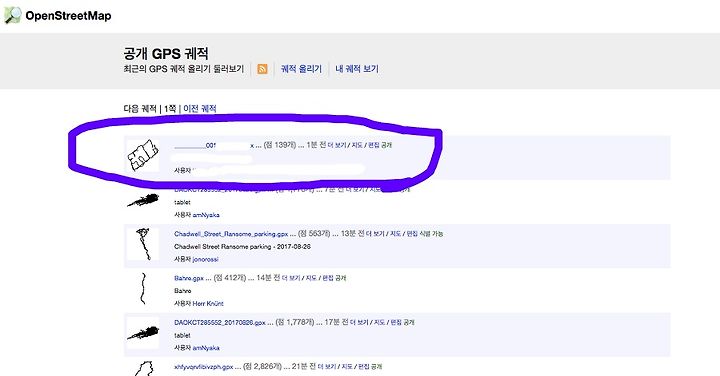Click 편집 for the 139-point trace

(373, 145)
